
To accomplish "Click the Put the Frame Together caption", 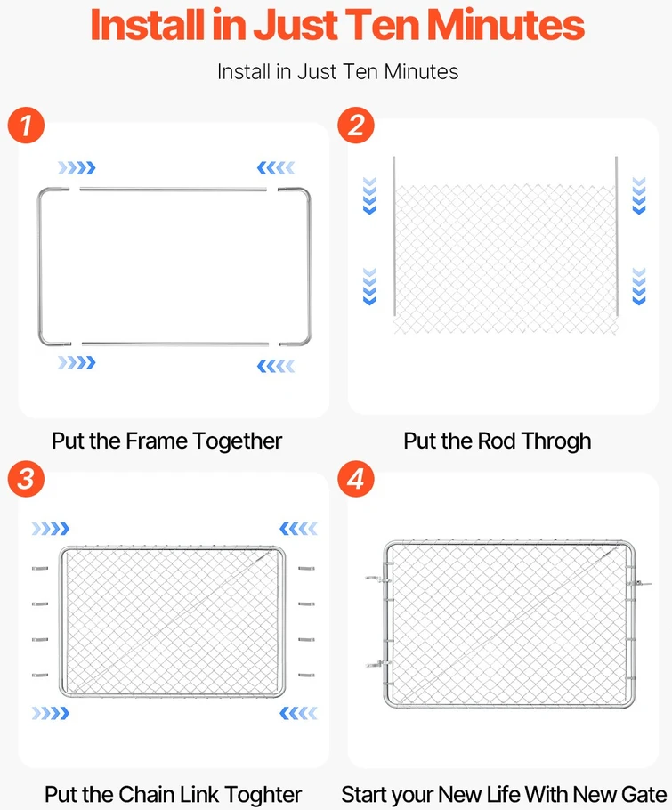I will (x=166, y=441).
